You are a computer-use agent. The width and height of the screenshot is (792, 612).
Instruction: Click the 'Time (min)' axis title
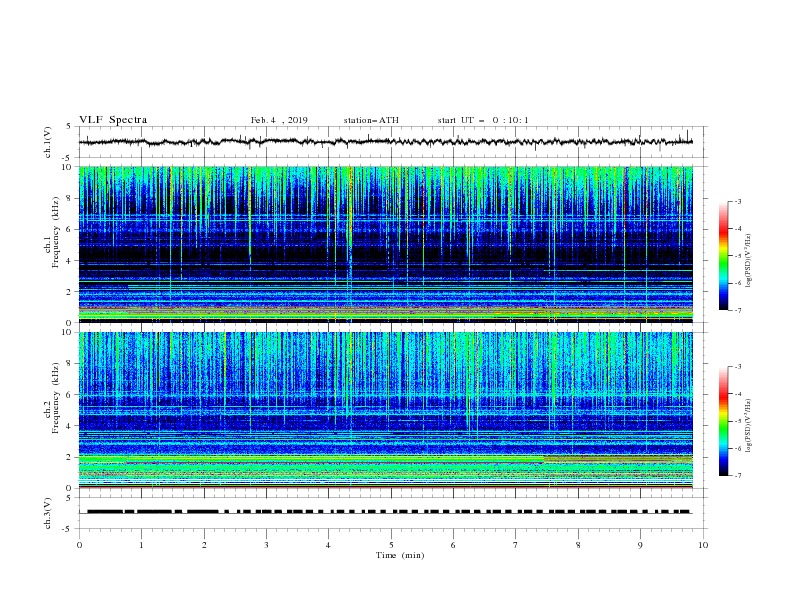tap(400, 555)
